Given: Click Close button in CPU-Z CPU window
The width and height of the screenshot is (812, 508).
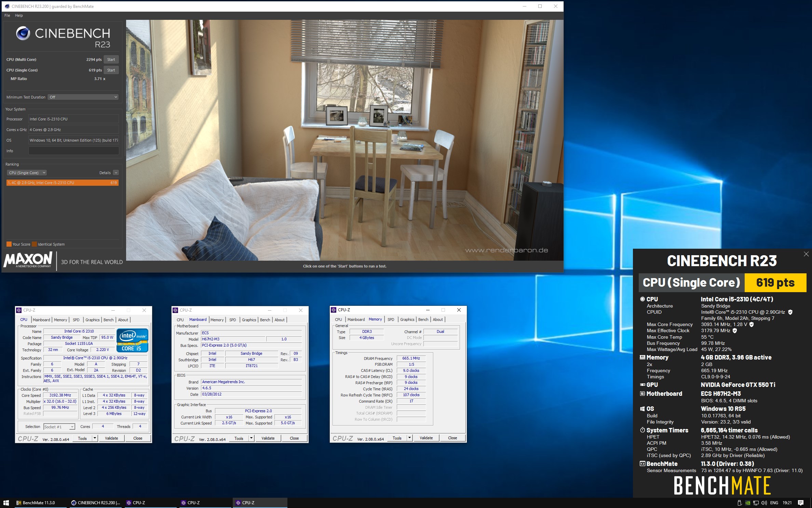Looking at the screenshot, I should (138, 438).
